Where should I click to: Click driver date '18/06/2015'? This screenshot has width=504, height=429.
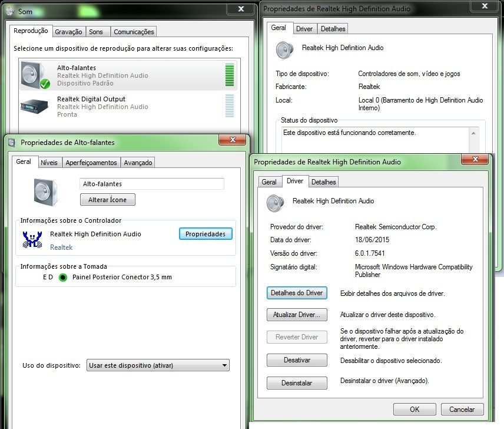pos(372,240)
